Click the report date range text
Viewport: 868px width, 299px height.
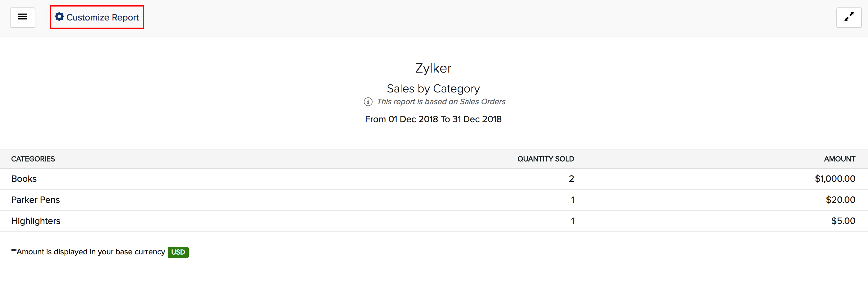tap(433, 119)
